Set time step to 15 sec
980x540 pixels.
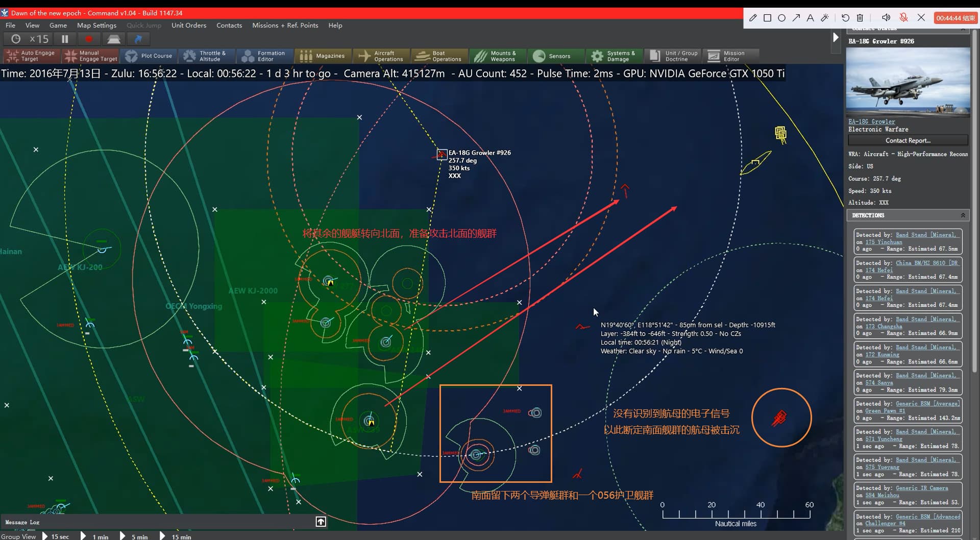(x=56, y=536)
